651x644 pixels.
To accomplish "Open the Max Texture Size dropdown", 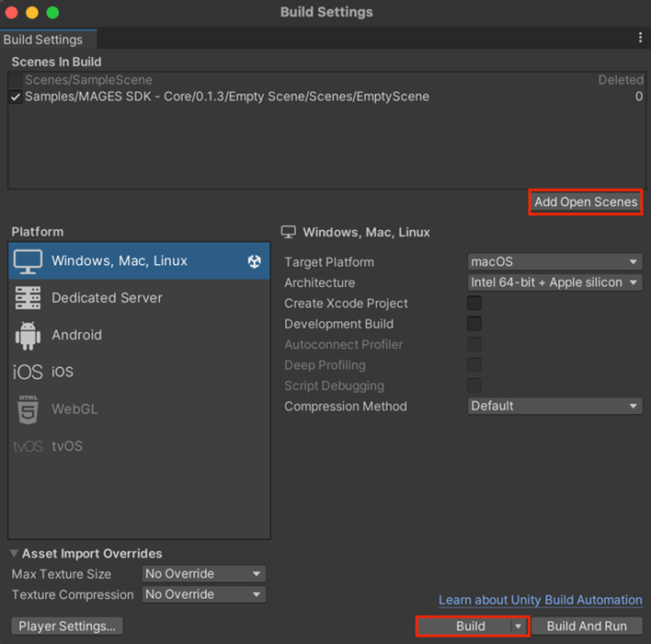I will [203, 574].
